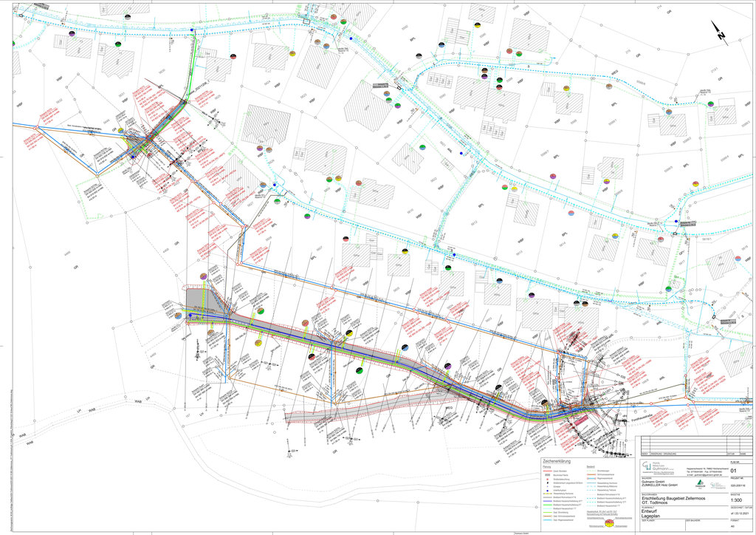
Task: Click the Planung column header in legend
Action: point(547,467)
